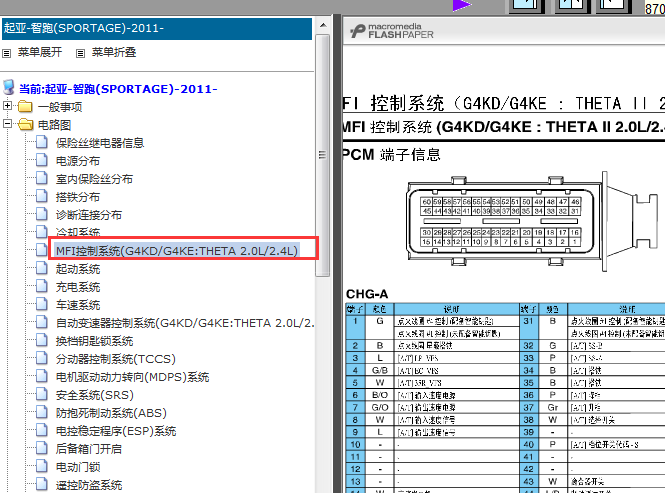
Task: Click page icon beside 换档钥匙锁系统
Action: 42,340
